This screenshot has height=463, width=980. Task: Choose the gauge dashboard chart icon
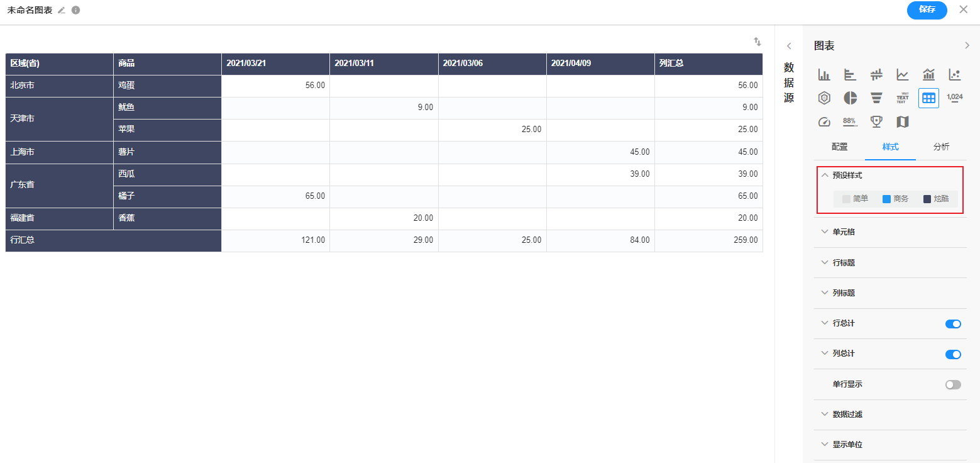pos(824,122)
